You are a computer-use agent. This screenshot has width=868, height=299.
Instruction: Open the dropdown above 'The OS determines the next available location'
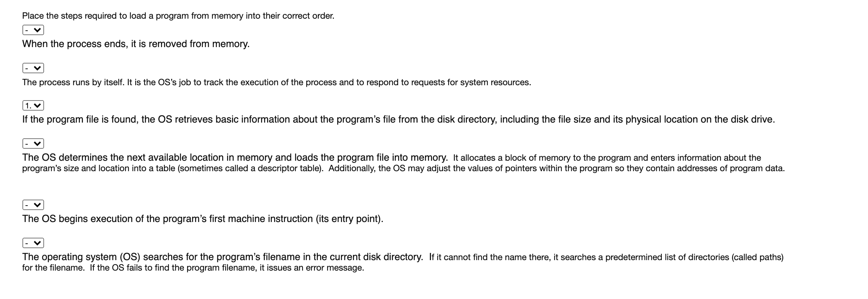[33, 143]
